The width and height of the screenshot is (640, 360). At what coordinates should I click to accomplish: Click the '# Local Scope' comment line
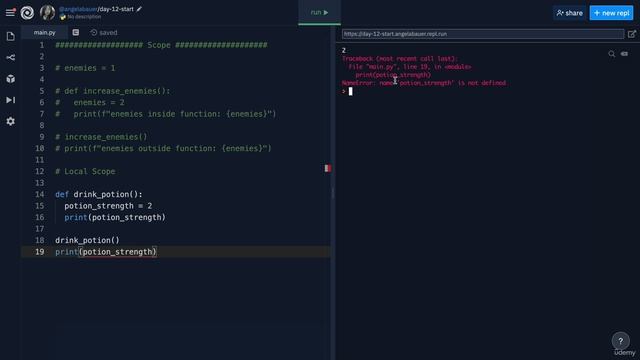coord(85,171)
